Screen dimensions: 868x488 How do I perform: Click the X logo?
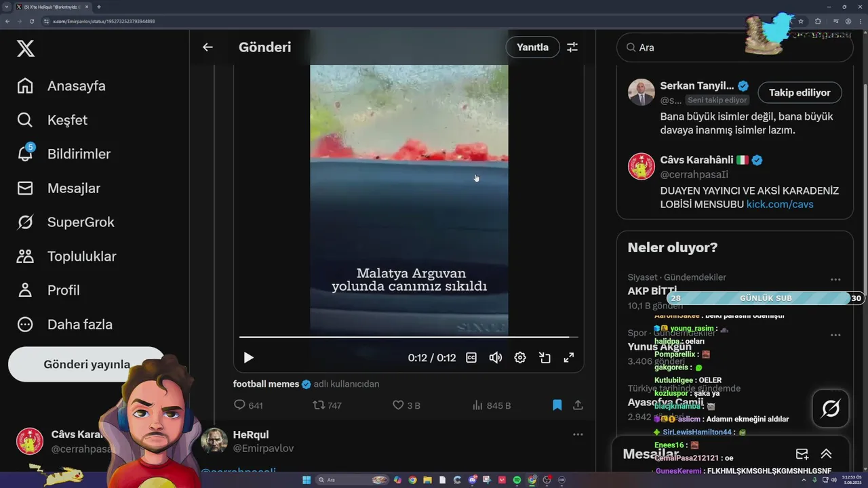coord(25,48)
